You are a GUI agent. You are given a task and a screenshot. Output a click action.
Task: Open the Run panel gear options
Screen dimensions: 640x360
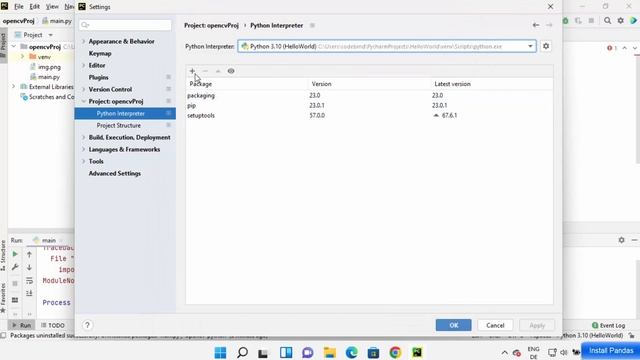click(622, 240)
